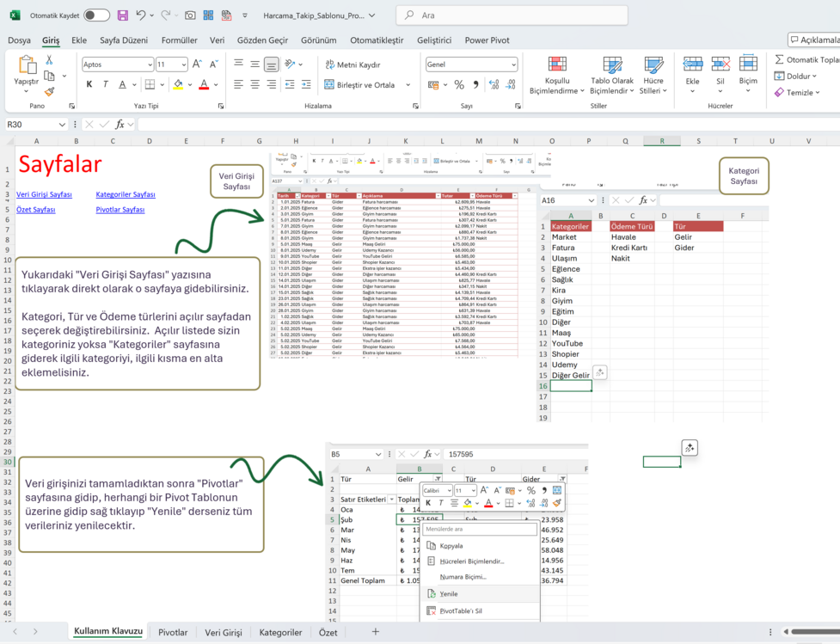Click center horizontal alignment icon

coord(255,84)
